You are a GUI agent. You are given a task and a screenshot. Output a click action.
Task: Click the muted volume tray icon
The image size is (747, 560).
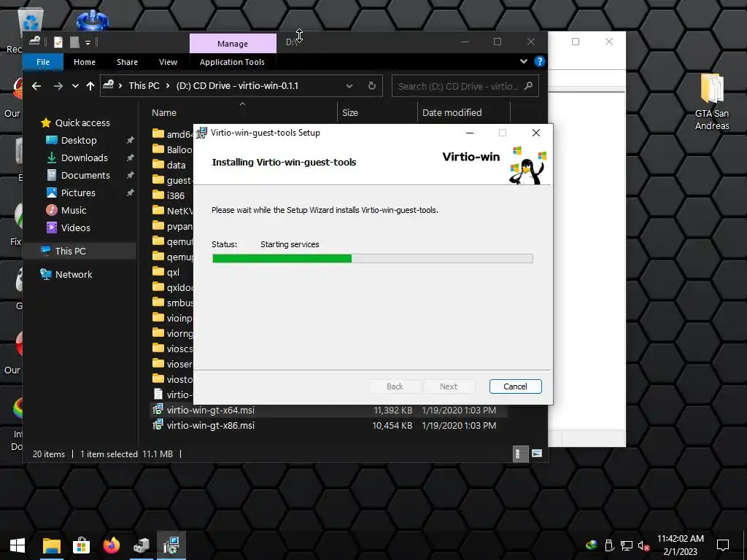643,545
